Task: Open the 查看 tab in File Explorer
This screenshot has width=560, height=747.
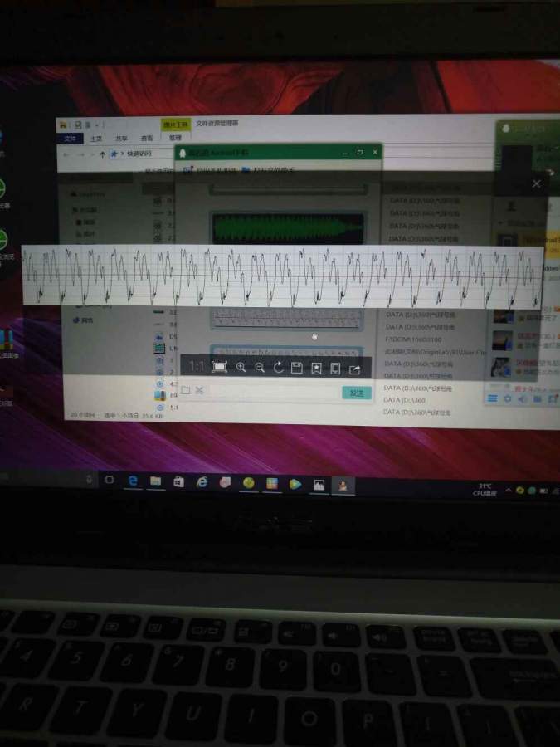Action: coord(147,138)
